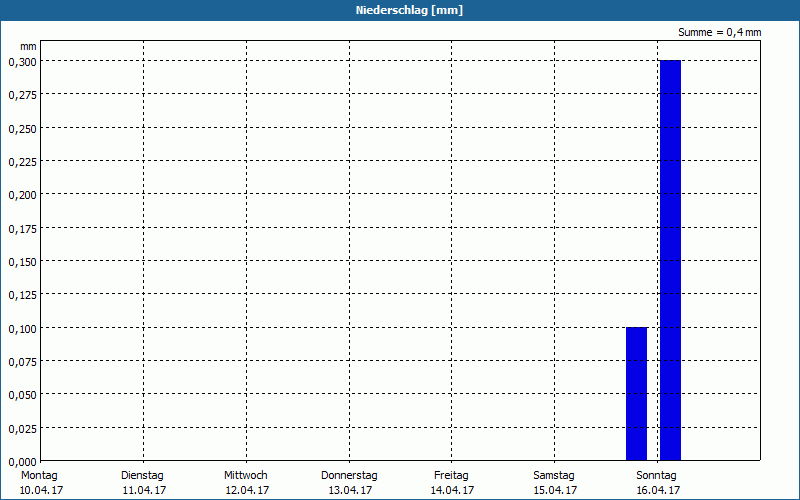Click the 0,300 y-axis value

(x=23, y=62)
